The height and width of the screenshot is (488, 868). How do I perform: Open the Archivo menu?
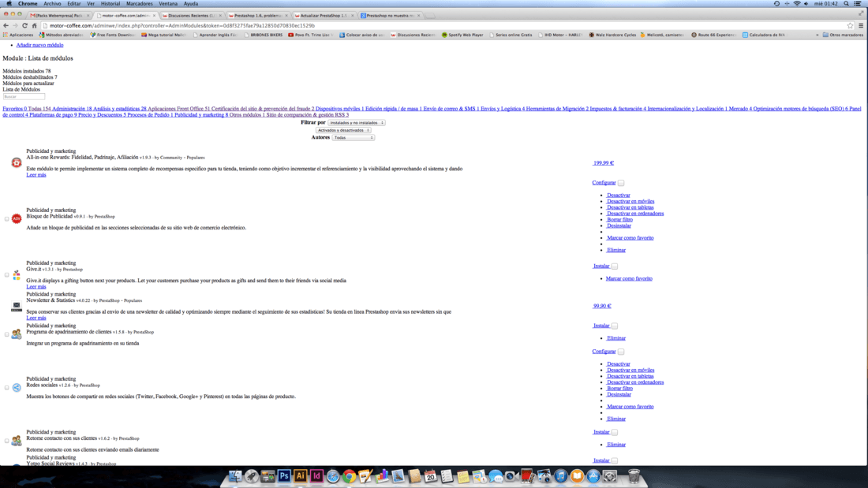click(x=52, y=3)
